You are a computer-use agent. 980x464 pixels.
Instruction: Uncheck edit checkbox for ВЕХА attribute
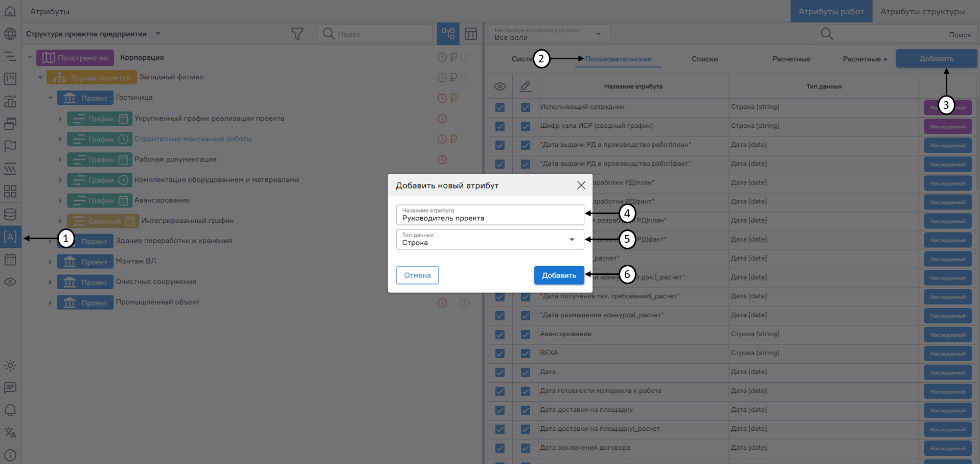525,353
